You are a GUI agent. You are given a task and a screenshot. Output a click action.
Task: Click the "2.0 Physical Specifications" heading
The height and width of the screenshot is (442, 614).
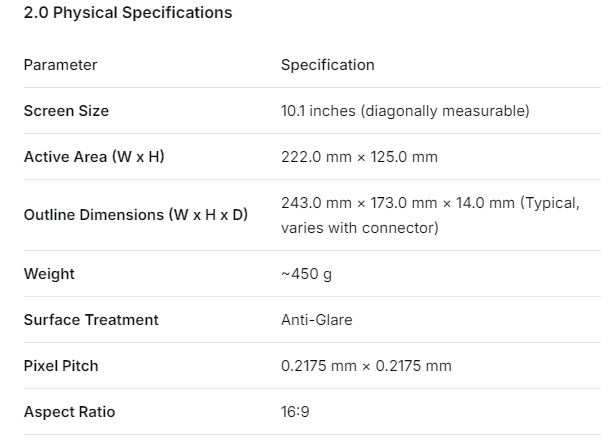128,13
